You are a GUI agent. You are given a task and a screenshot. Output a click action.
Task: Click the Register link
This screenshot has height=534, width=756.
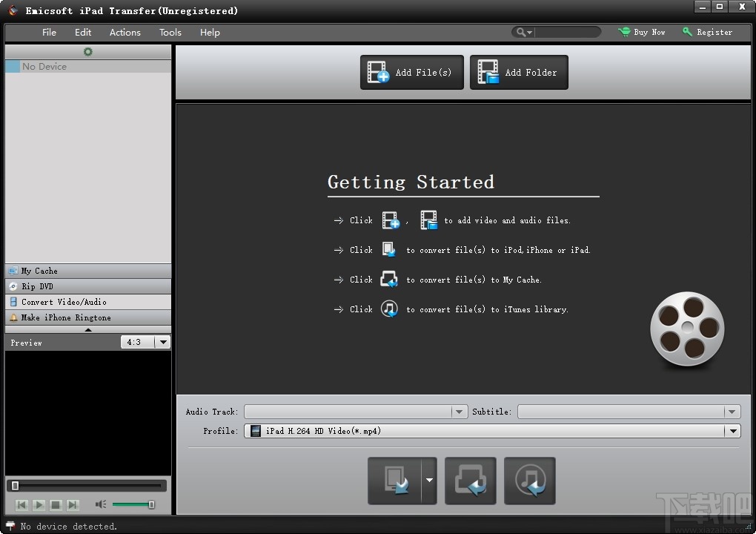(x=707, y=32)
